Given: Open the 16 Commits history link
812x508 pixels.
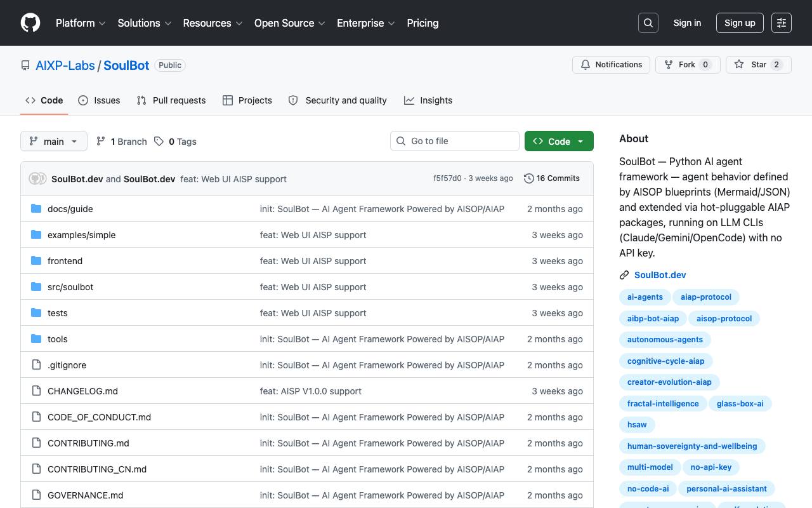Looking at the screenshot, I should pyautogui.click(x=552, y=178).
